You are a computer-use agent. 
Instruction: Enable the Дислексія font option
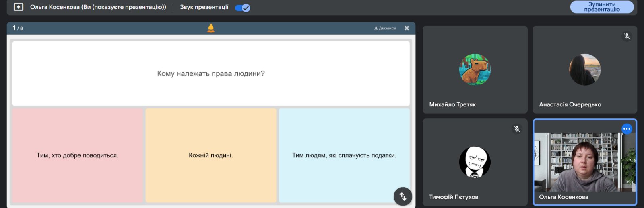click(385, 28)
